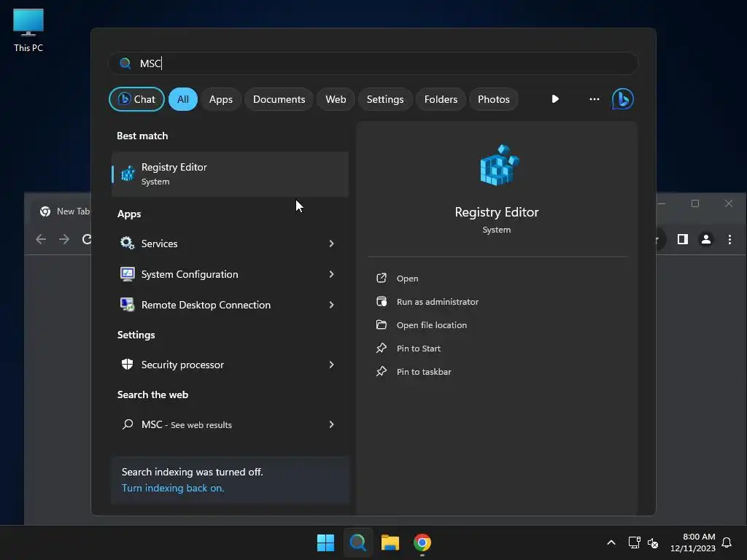Open Chrome three-dot menu
Viewport: 747px width, 560px height.
[729, 239]
